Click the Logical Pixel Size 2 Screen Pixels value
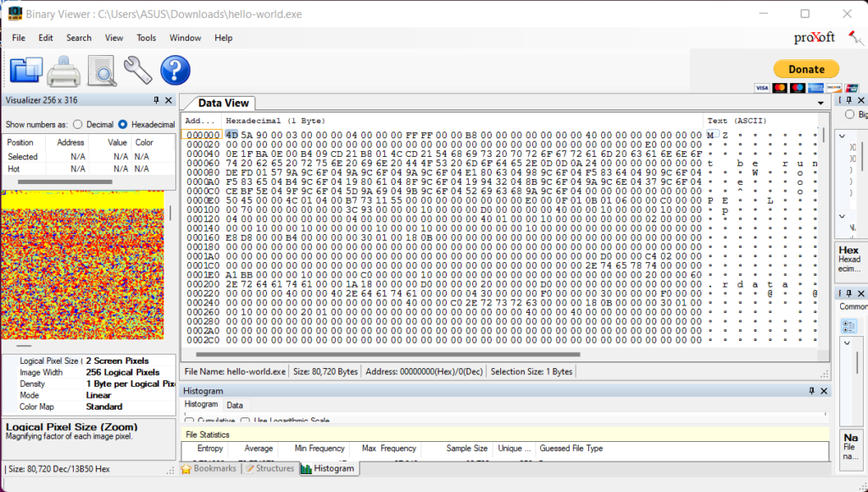Viewport: 868px width, 492px height. tap(117, 361)
